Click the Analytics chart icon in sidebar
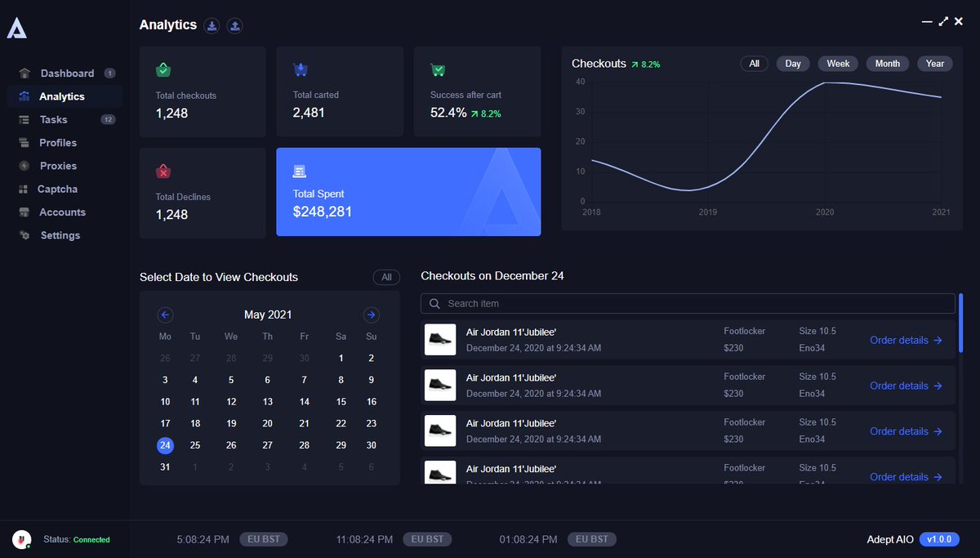The width and height of the screenshot is (980, 558). point(24,96)
